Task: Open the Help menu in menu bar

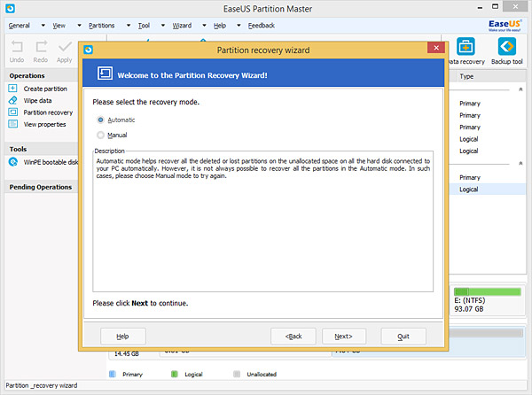Action: click(220, 26)
